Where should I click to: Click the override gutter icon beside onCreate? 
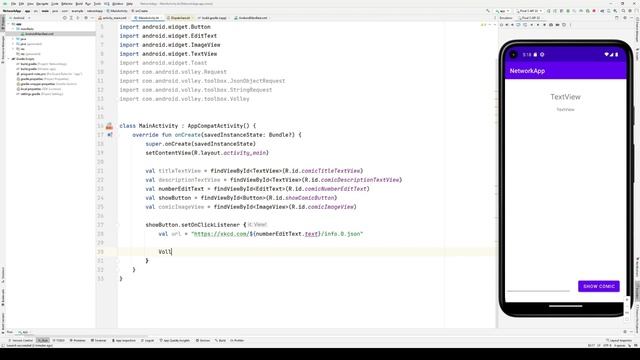pyautogui.click(x=110, y=135)
